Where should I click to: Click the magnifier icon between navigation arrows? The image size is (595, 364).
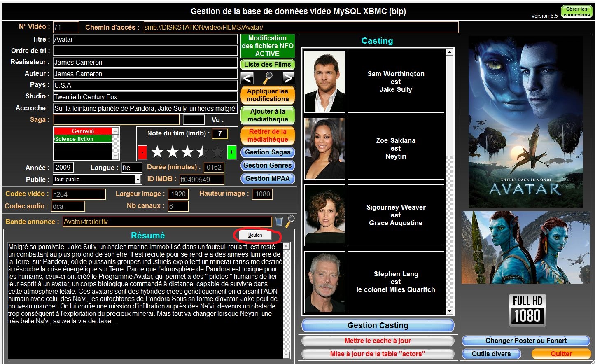(x=268, y=78)
